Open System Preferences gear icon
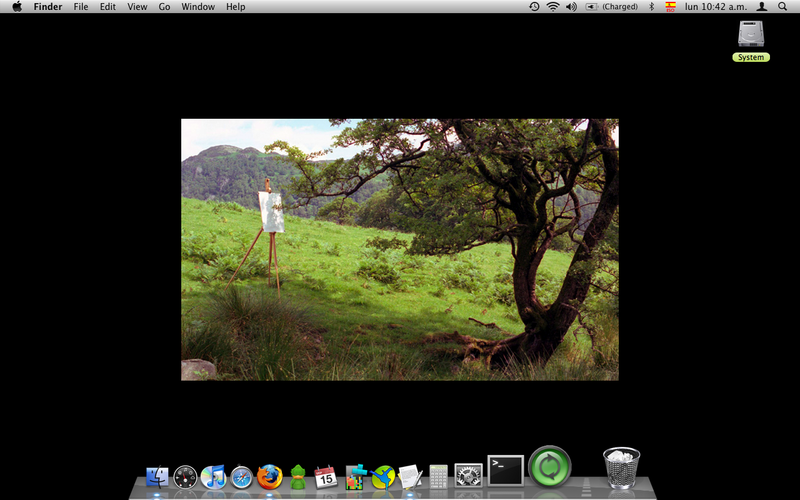800x500 pixels. (468, 476)
